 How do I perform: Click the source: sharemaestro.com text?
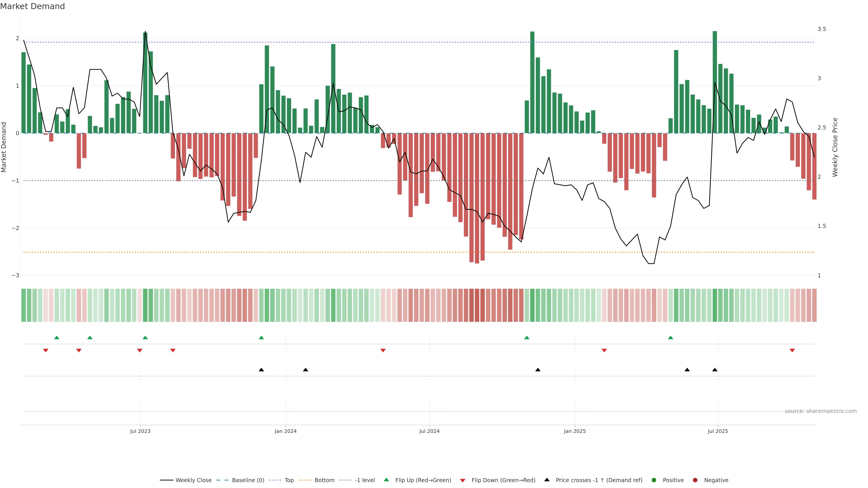[821, 411]
